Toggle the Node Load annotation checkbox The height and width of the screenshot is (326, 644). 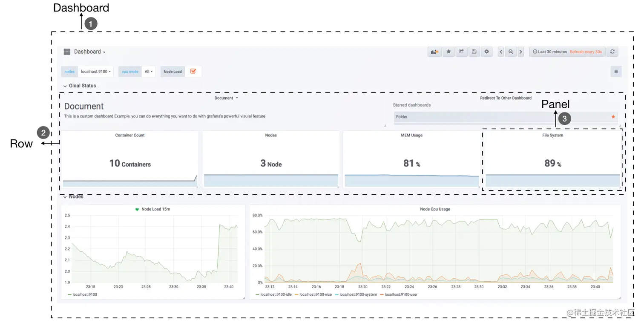coord(193,71)
